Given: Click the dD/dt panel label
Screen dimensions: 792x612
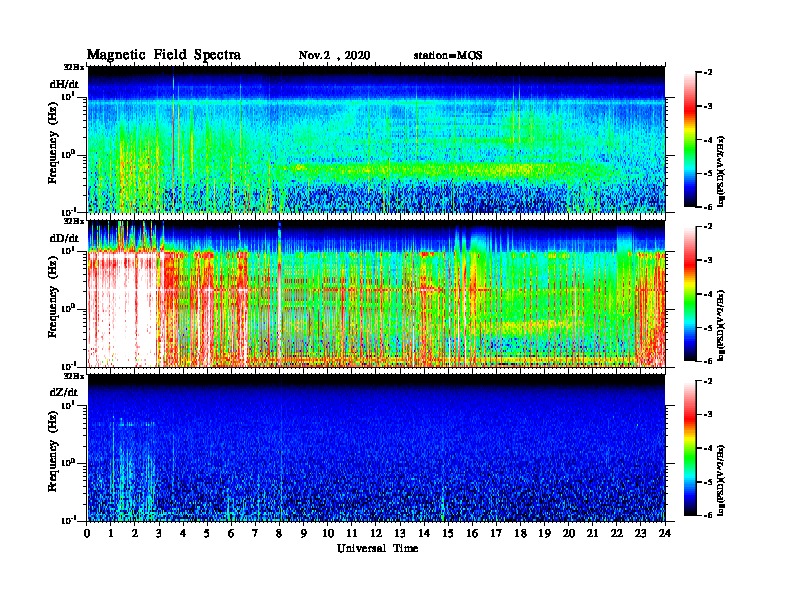Looking at the screenshot, I should [64, 238].
